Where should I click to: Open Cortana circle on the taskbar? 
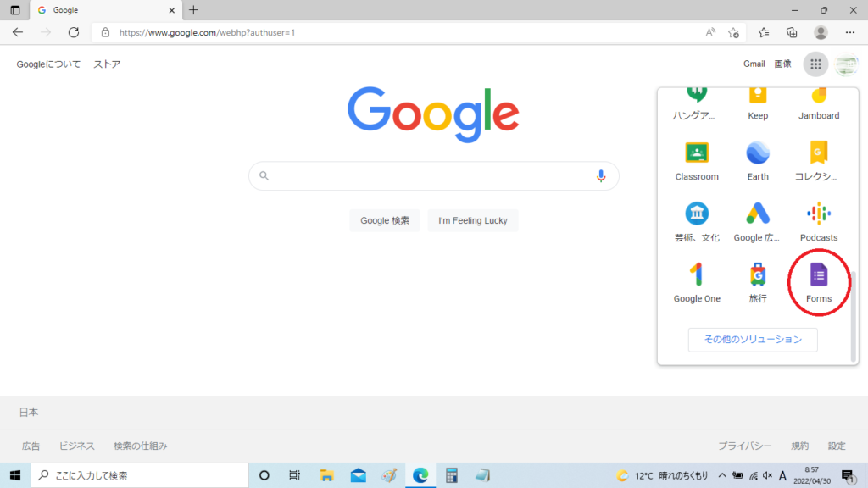coord(264,475)
